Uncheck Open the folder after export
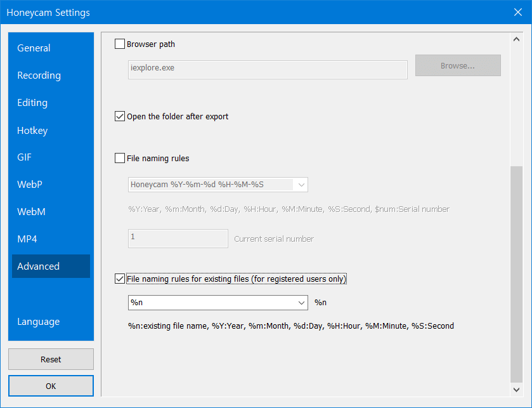 coord(119,117)
